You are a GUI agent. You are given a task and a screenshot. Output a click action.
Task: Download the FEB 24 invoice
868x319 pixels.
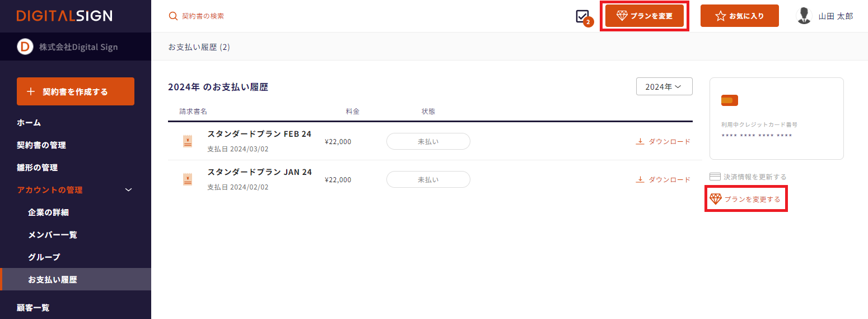point(663,141)
